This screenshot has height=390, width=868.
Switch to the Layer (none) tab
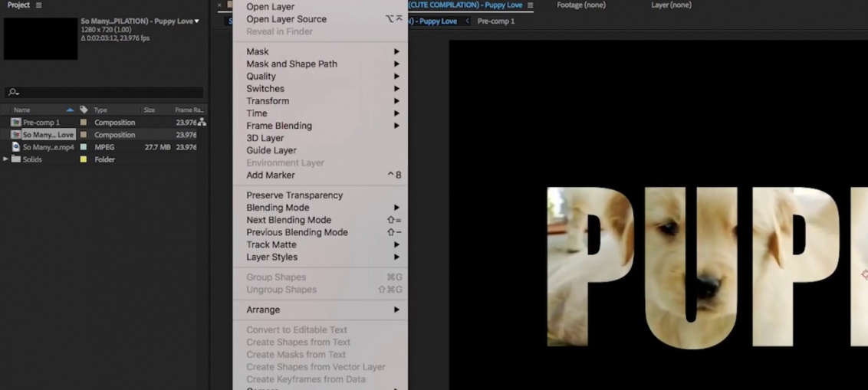(671, 5)
